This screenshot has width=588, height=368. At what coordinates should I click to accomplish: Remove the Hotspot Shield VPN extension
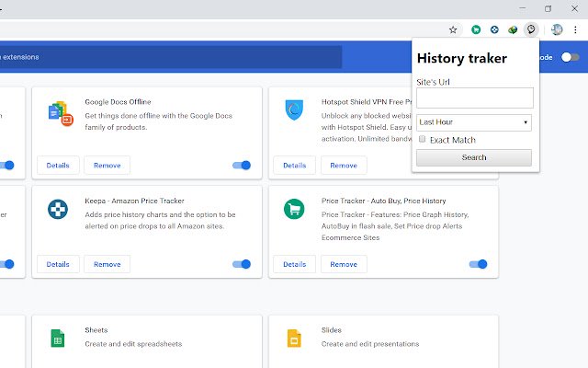[x=344, y=166]
